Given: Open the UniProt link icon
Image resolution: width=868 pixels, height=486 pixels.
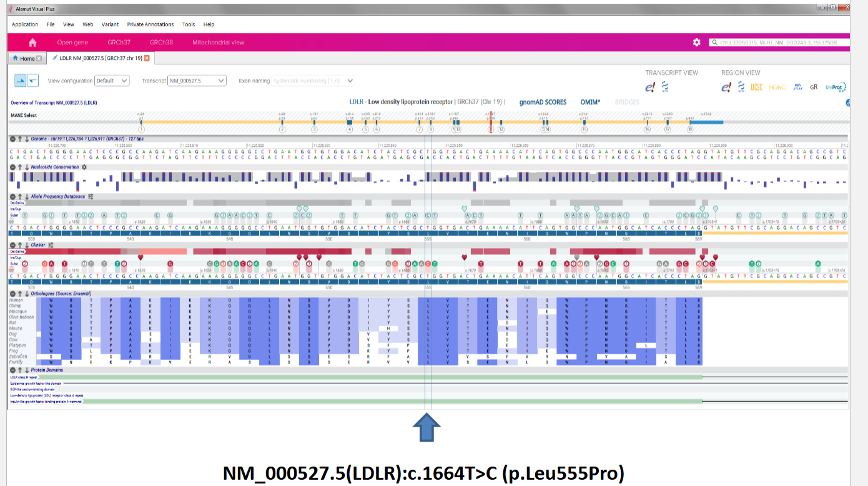Looking at the screenshot, I should pos(836,87).
